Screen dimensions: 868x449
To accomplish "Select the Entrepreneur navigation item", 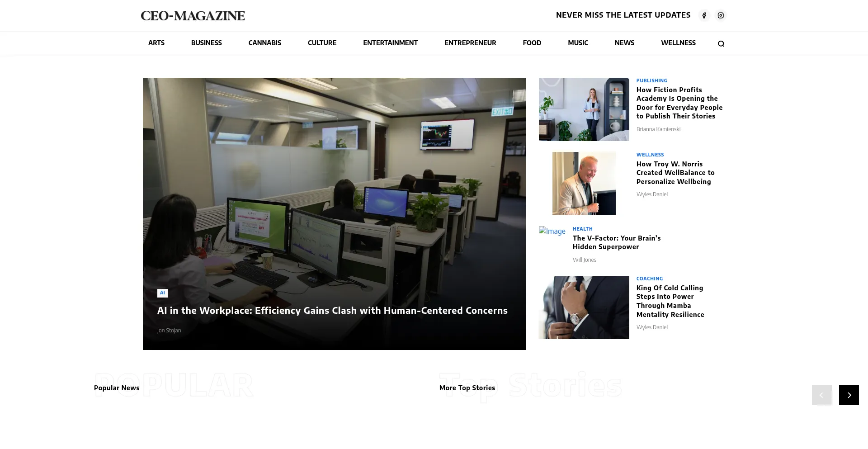I will (470, 43).
